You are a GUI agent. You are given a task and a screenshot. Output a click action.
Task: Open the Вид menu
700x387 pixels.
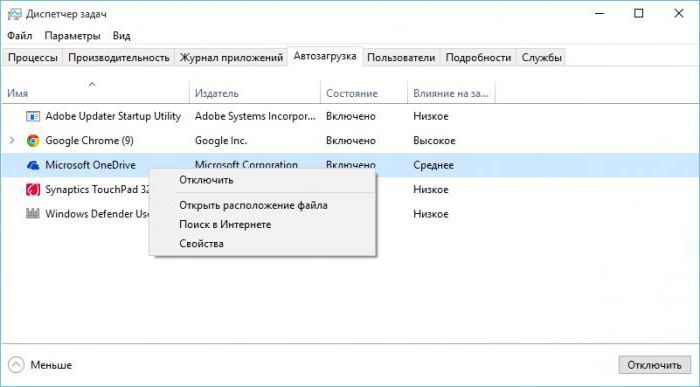(x=121, y=36)
